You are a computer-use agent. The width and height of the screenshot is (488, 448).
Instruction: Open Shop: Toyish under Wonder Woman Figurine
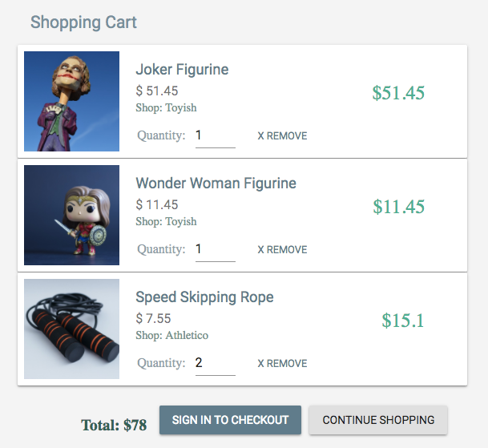[166, 221]
